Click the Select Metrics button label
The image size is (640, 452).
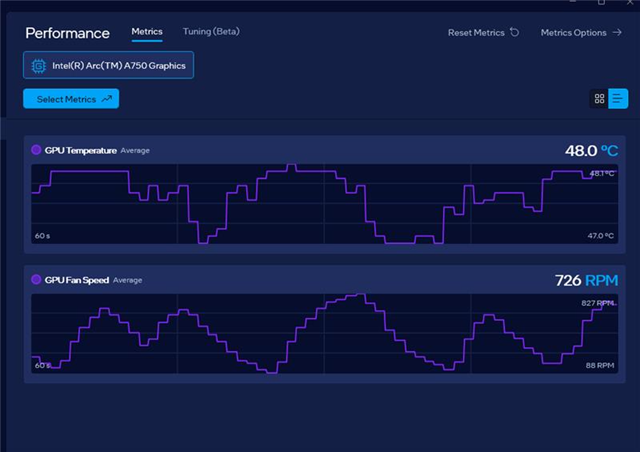[x=66, y=99]
